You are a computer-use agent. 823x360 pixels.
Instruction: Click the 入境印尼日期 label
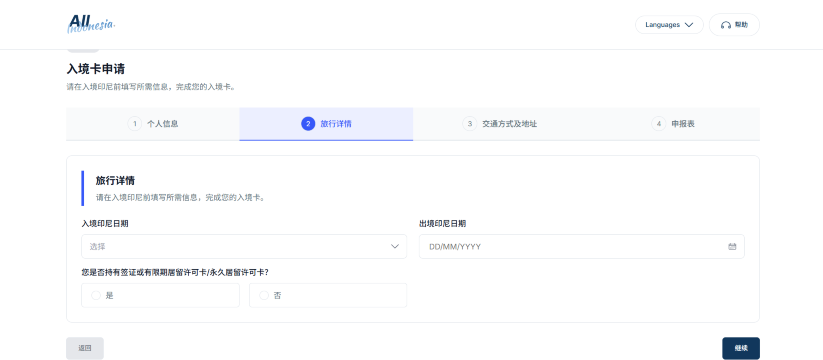click(x=105, y=224)
